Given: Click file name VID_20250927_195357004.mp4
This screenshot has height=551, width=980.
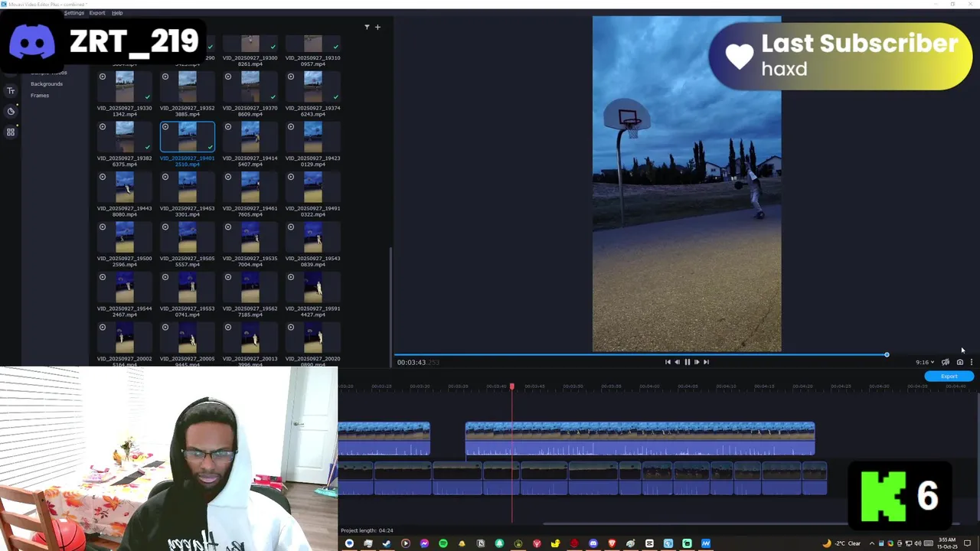Looking at the screenshot, I should 250,262.
